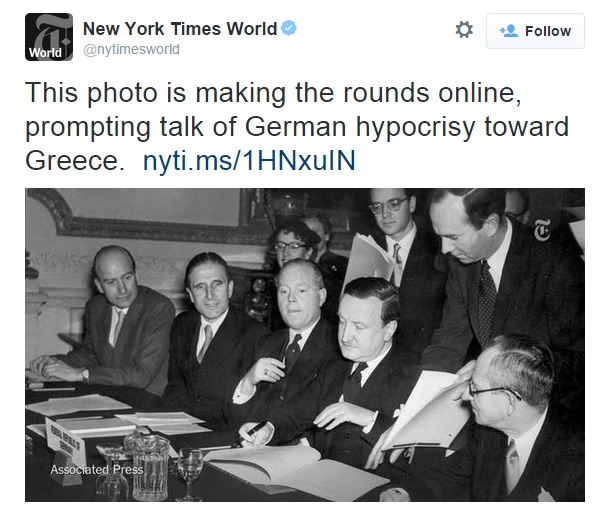Viewport: 607px width, 516px height.
Task: Open the New York Times World account name
Action: pyautogui.click(x=180, y=29)
